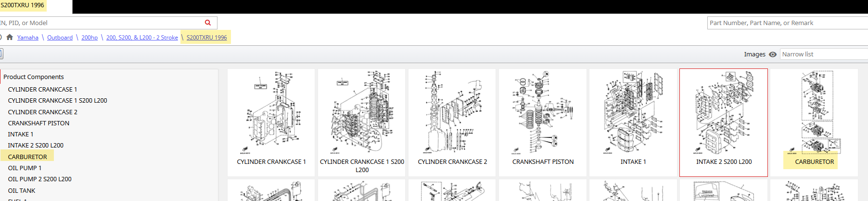This screenshot has width=868, height=201.
Task: Toggle Images visibility eye icon
Action: click(x=773, y=54)
